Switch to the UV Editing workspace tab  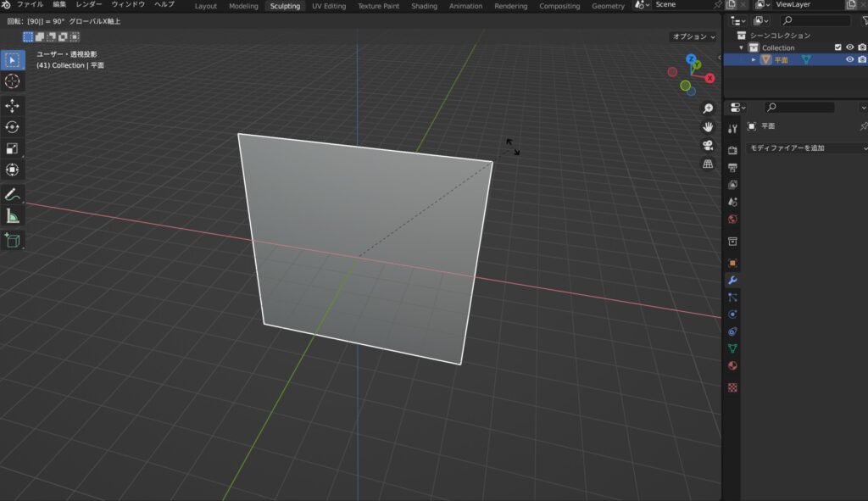pyautogui.click(x=329, y=6)
